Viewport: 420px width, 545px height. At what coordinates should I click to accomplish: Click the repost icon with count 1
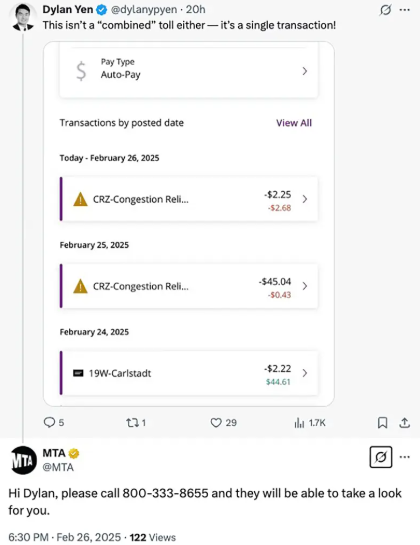[x=132, y=423]
